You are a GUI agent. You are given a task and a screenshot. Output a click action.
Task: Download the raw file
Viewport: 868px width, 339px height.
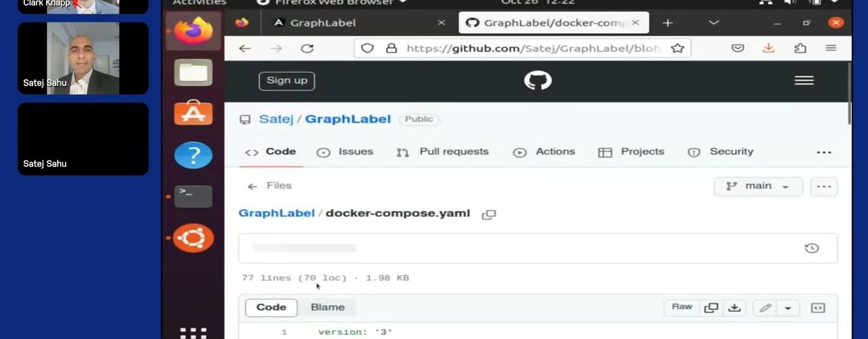tap(734, 308)
